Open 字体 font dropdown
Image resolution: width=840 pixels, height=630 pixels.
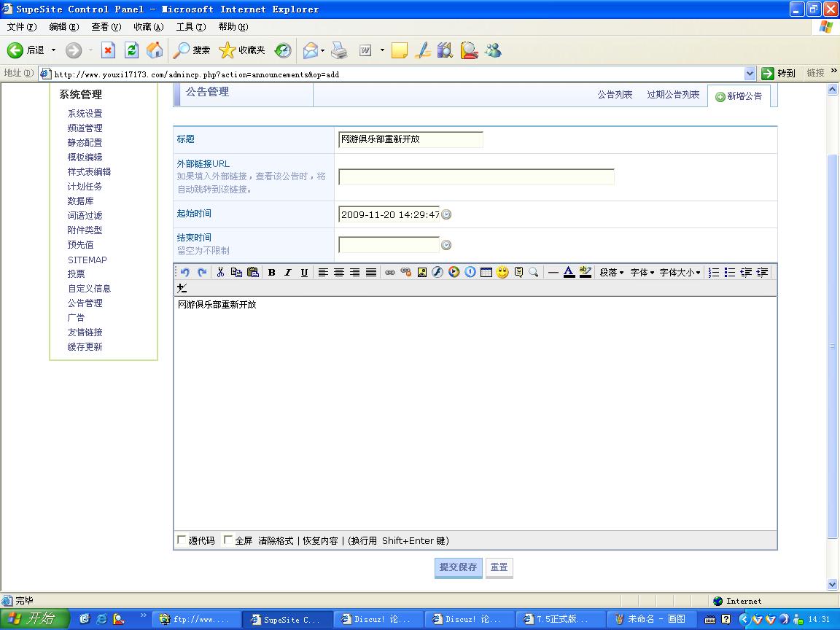tap(642, 272)
